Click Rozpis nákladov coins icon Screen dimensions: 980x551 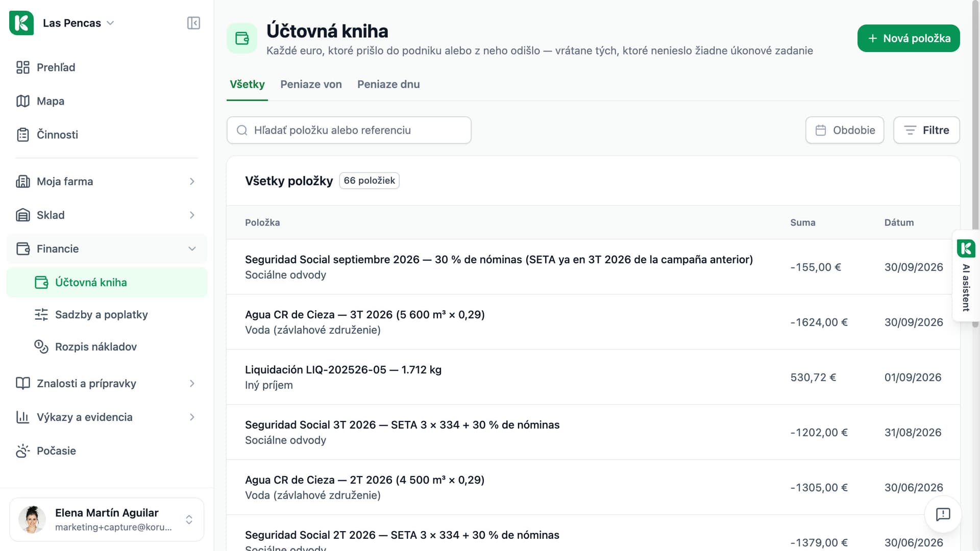(x=41, y=346)
